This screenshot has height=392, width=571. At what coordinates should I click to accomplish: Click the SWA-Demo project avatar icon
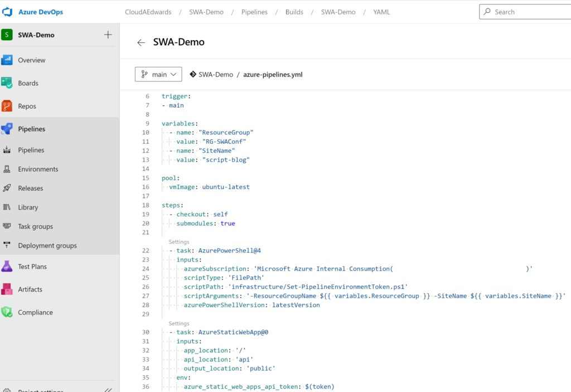click(x=7, y=35)
